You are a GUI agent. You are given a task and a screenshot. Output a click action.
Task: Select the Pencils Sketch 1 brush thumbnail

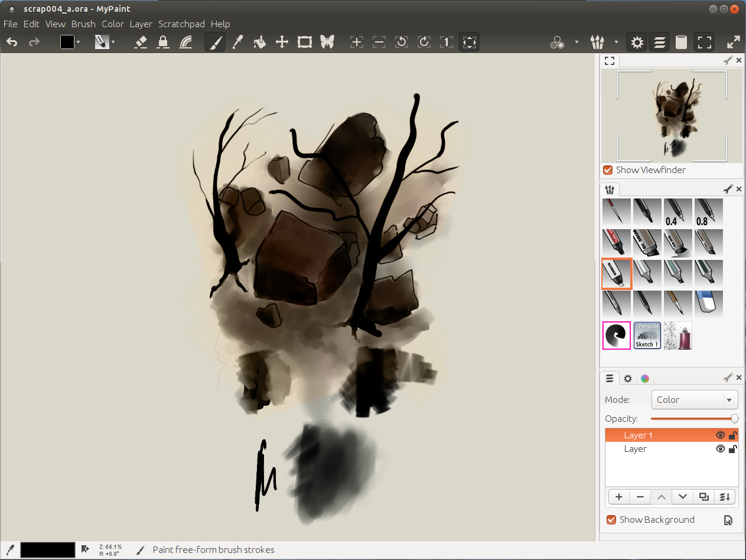click(x=647, y=336)
